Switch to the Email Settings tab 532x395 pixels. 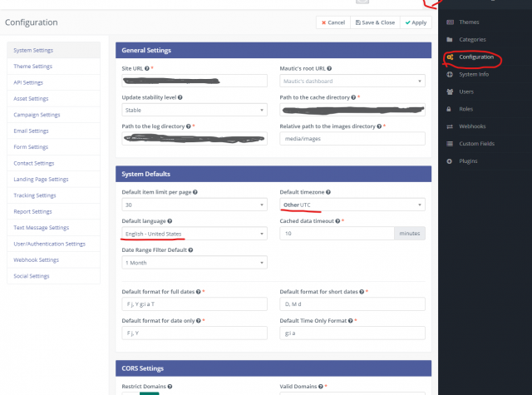point(32,131)
